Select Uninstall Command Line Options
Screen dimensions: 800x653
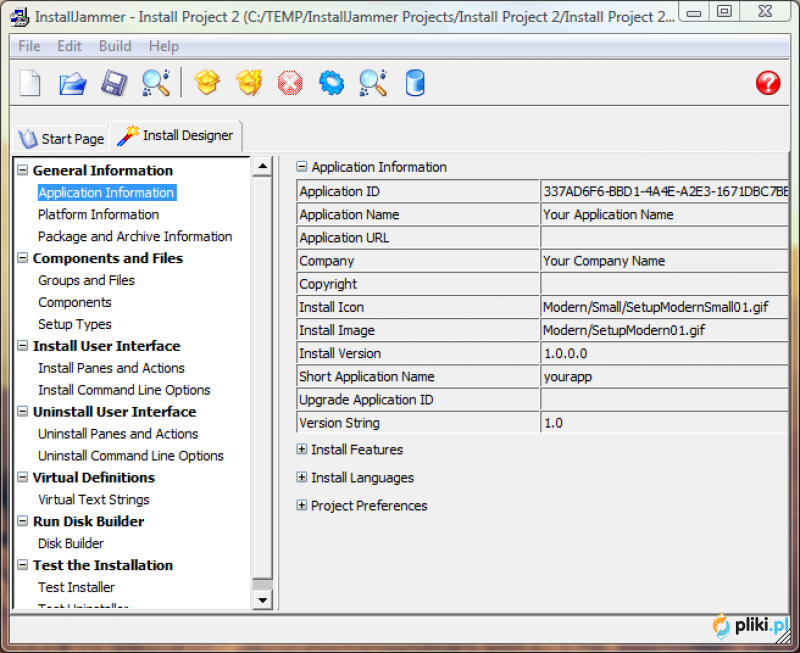(x=131, y=456)
